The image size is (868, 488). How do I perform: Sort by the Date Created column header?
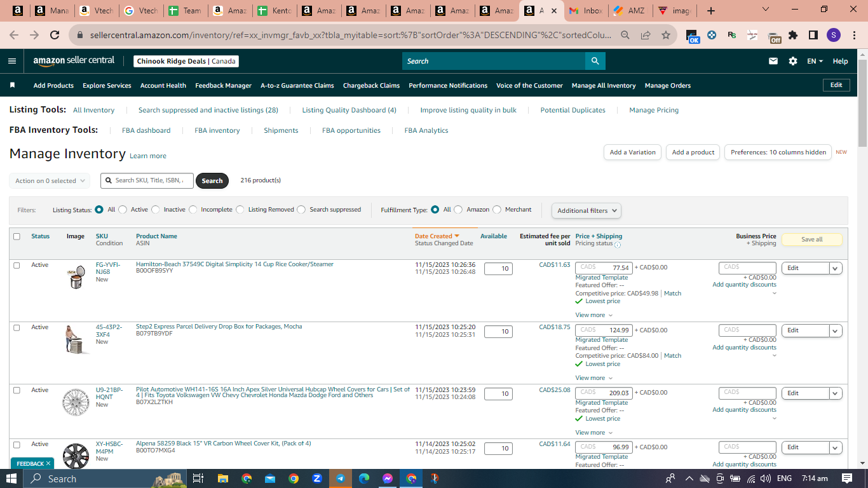(x=437, y=236)
